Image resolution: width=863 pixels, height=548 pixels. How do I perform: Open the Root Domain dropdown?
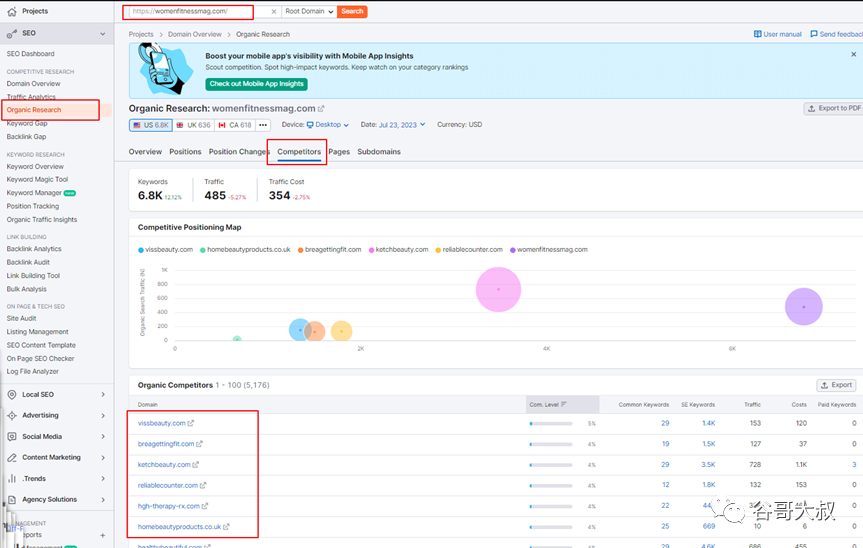(x=309, y=12)
